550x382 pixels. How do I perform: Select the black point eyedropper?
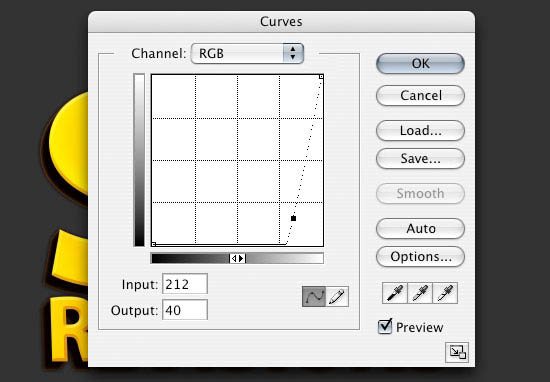point(395,293)
